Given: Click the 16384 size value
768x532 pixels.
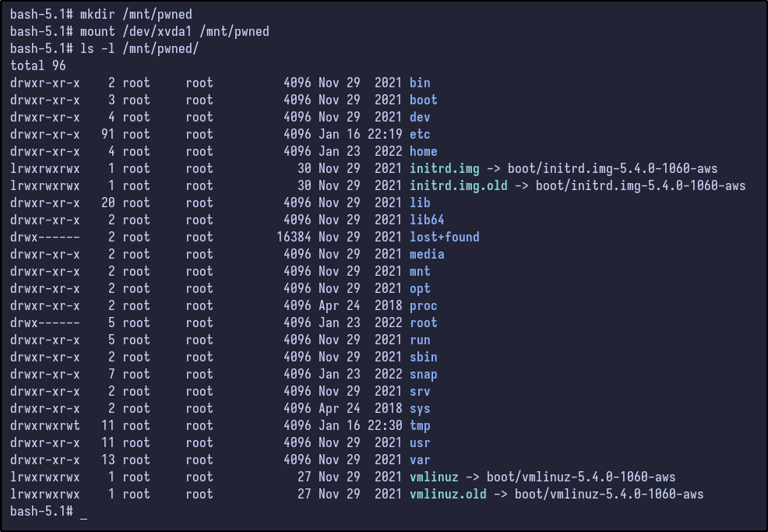Looking at the screenshot, I should (x=294, y=237).
